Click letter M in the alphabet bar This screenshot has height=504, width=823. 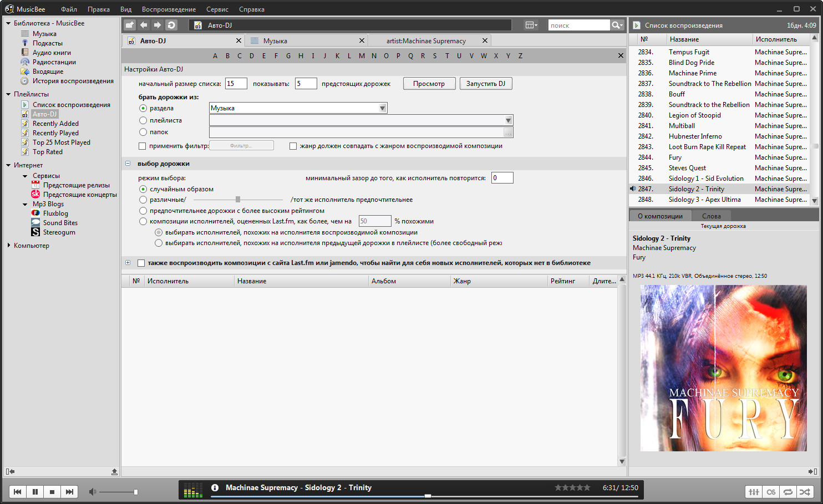coord(362,55)
